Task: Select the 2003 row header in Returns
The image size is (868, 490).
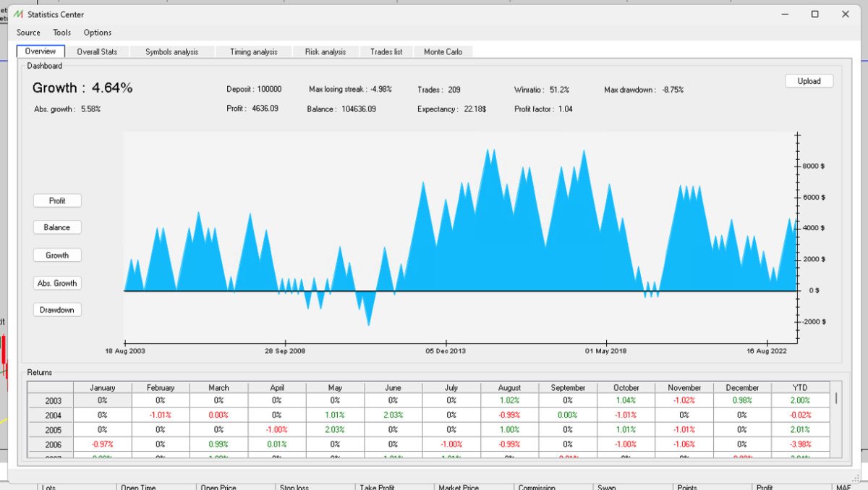Action: click(x=54, y=400)
